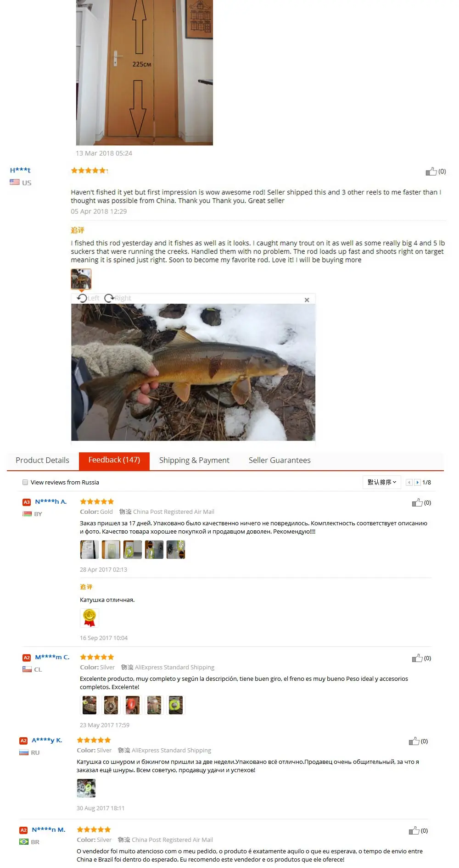Open Seller Guarantees tab

(280, 460)
